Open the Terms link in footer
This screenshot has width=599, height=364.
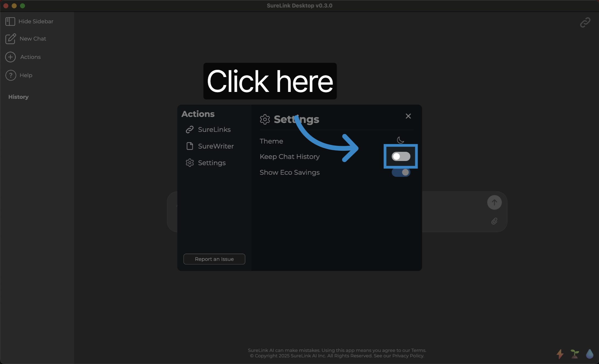pos(418,350)
